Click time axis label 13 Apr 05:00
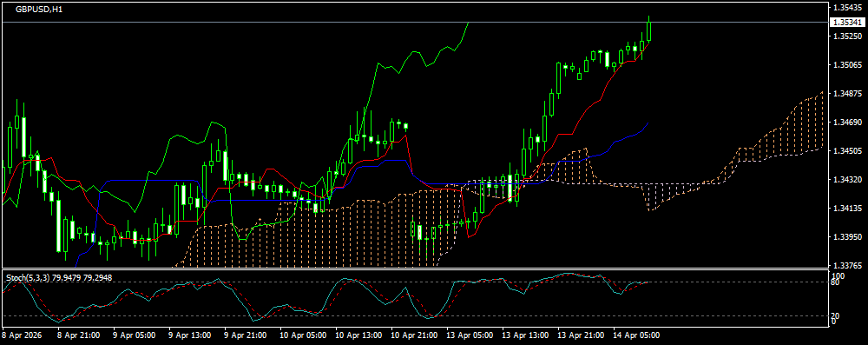Image resolution: width=868 pixels, height=345 pixels. pyautogui.click(x=469, y=335)
